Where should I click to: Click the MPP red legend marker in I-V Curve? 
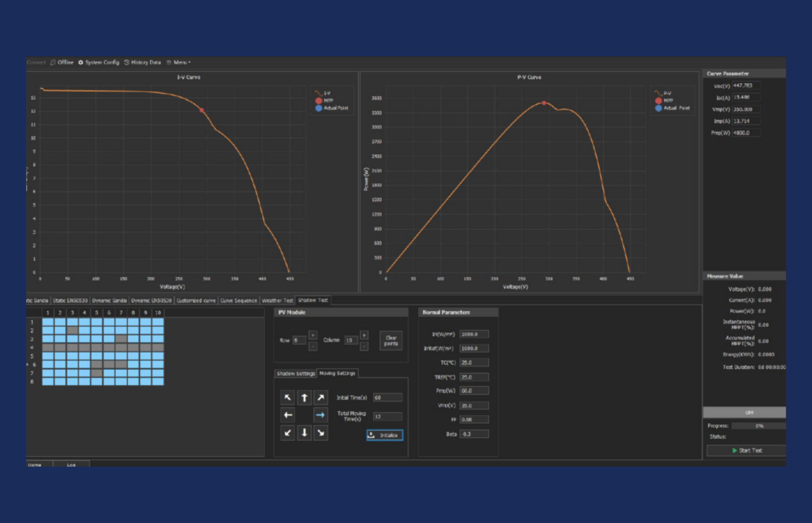tap(318, 101)
